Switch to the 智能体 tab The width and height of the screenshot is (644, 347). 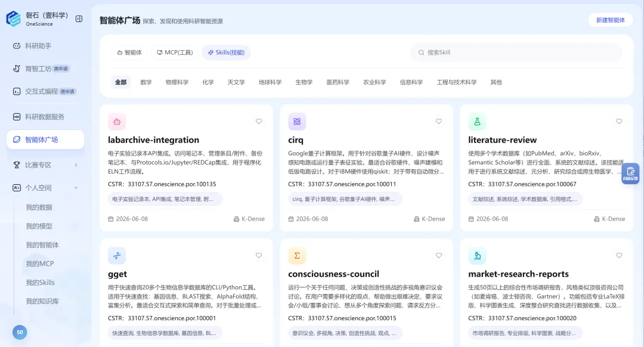click(129, 52)
